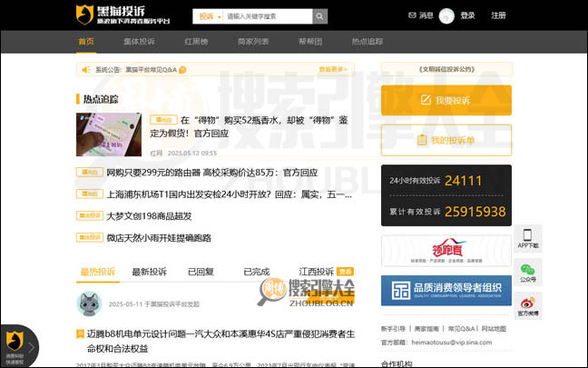Focus the keyword search input field

point(268,16)
